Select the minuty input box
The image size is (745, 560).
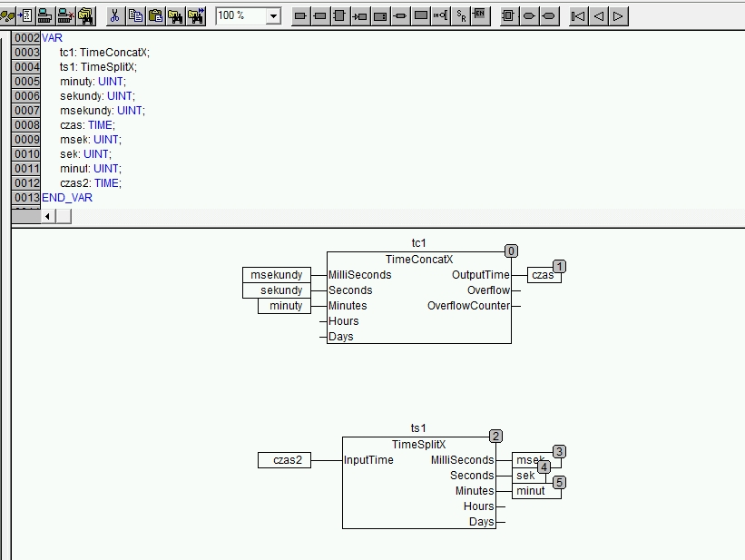tap(284, 306)
